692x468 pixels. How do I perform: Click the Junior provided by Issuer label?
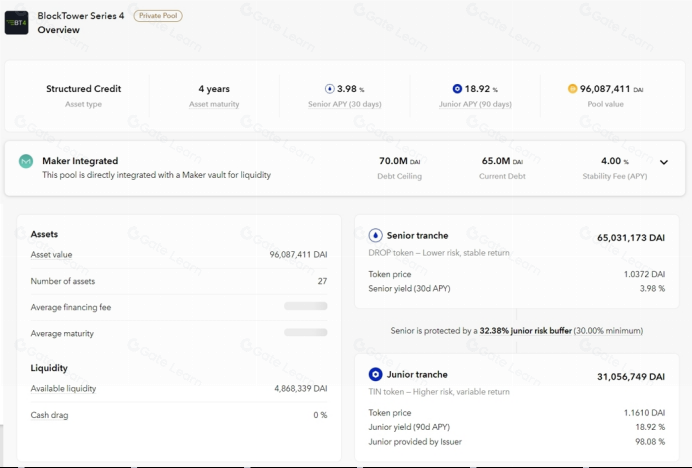415,442
